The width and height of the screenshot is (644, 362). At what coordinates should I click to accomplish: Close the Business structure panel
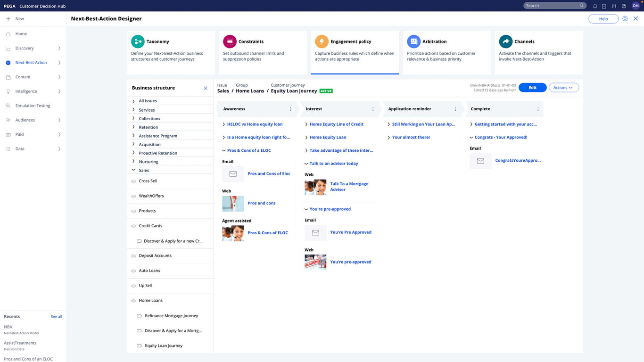(206, 88)
